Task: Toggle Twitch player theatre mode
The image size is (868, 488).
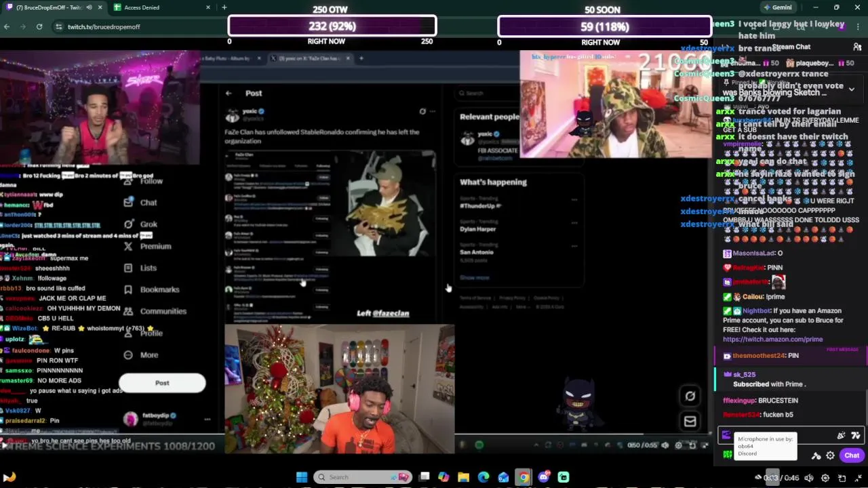Action: pyautogui.click(x=842, y=478)
